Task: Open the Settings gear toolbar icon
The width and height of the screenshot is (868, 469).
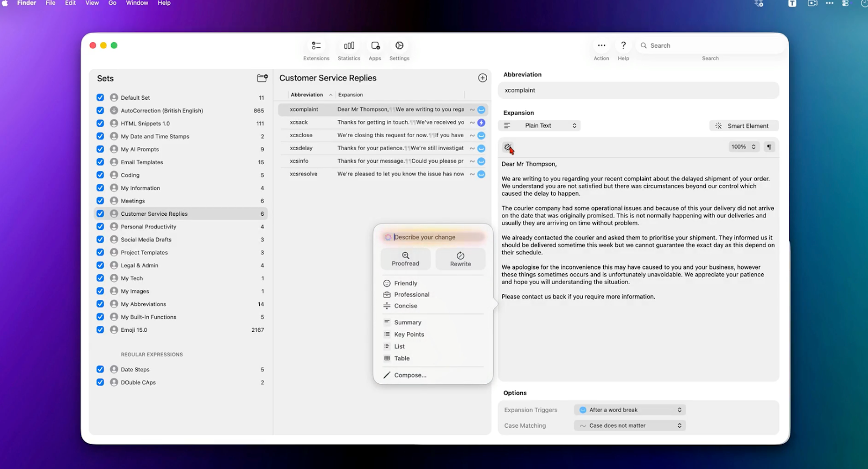Action: (399, 46)
